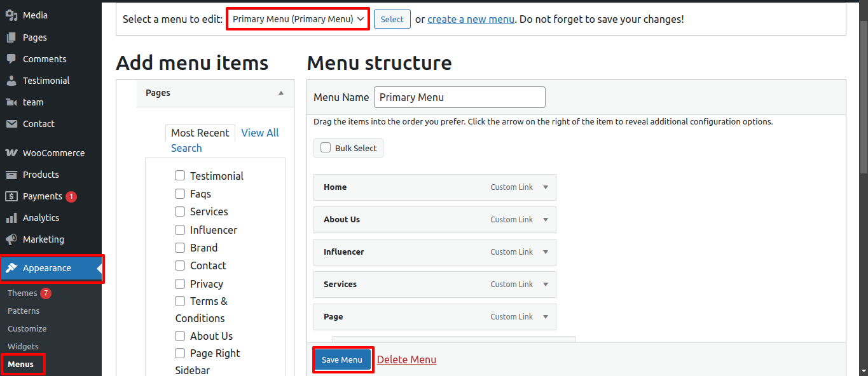Open Testimonial section person icon
Screen dimensions: 868x376
tap(11, 81)
